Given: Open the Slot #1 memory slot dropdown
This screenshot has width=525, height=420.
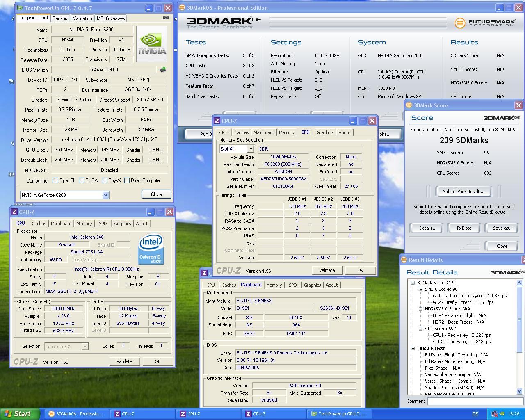Looking at the screenshot, I should tap(250, 149).
